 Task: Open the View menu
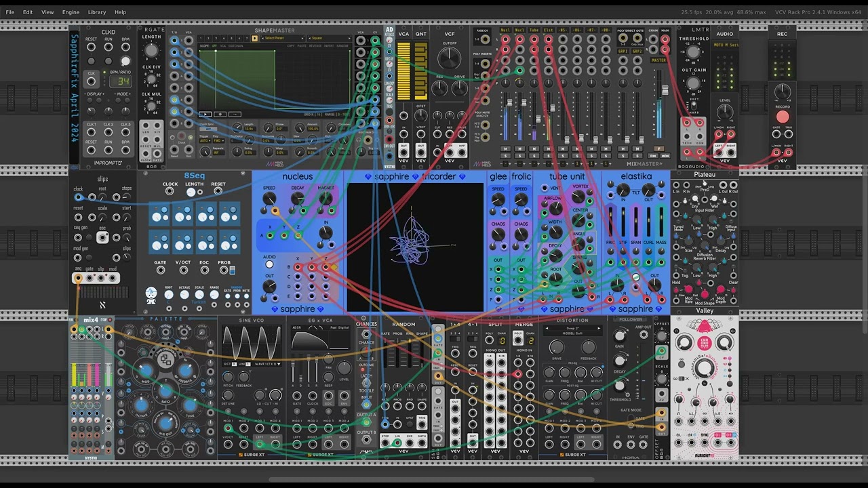click(x=47, y=12)
